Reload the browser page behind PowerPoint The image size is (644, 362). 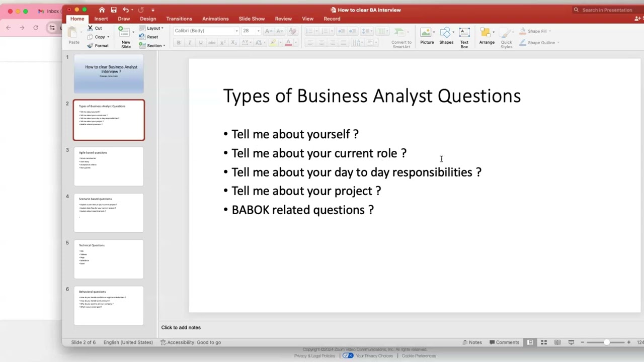36,28
